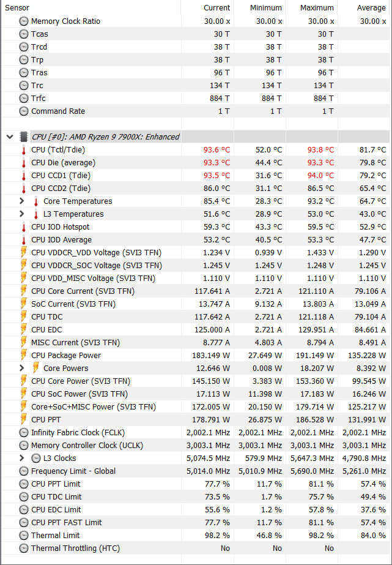The height and width of the screenshot is (565, 392).
Task: Collapse the CPU [#0] AMD Ryzen 9 7900X group
Action: (10, 137)
